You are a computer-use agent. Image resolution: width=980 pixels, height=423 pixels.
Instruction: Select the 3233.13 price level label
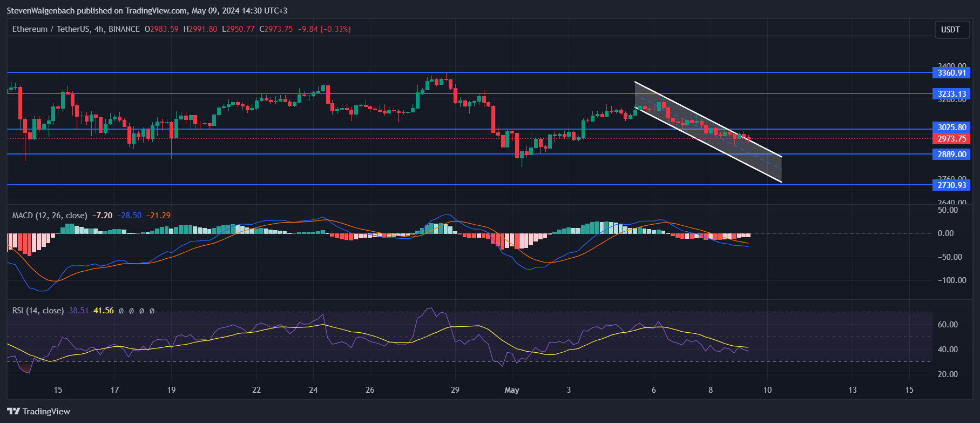coord(951,93)
